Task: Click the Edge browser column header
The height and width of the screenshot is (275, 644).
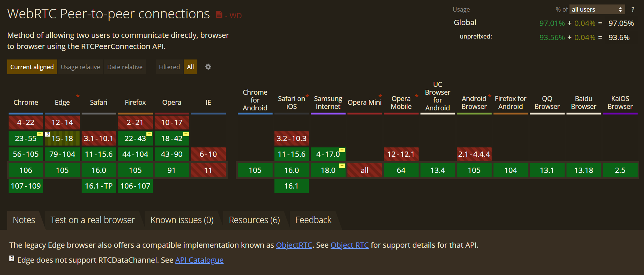Action: (x=62, y=103)
